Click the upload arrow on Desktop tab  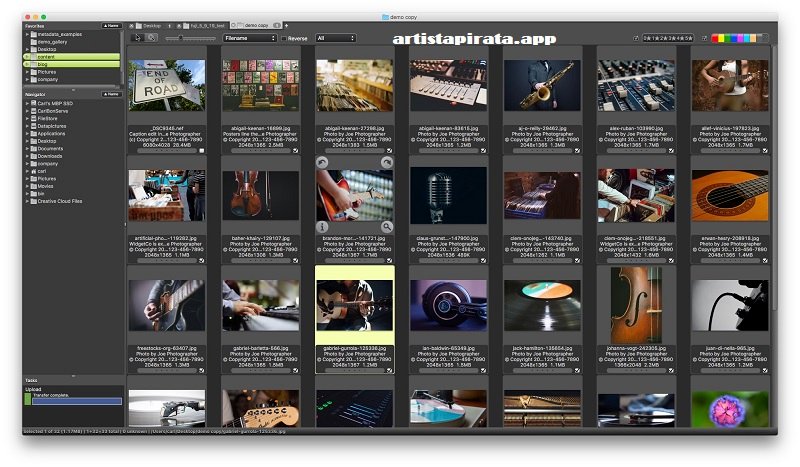[169, 26]
